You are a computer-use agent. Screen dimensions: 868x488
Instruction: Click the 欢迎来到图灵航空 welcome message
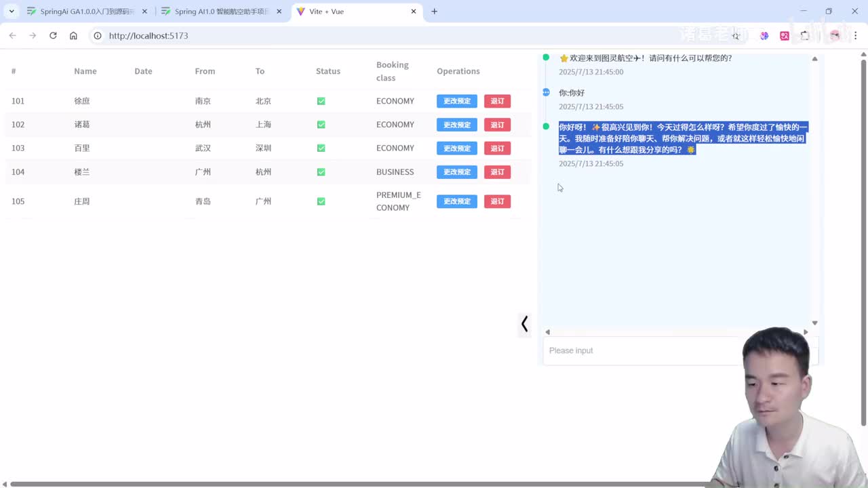646,58
